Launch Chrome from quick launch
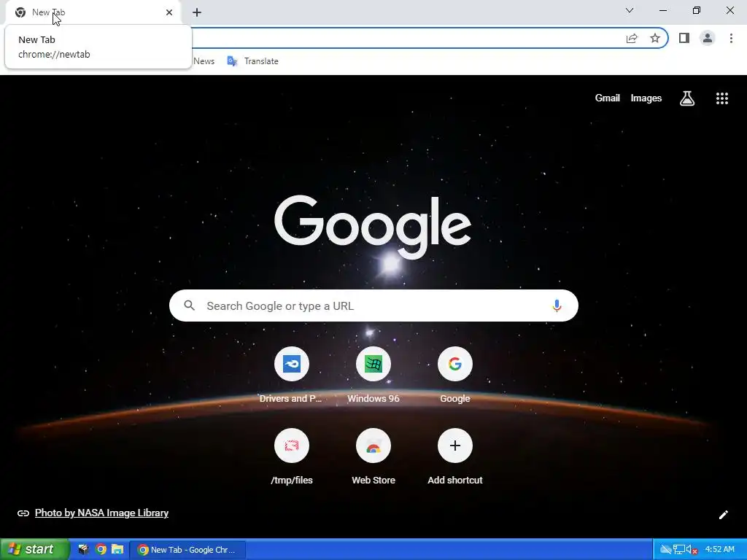This screenshot has width=747, height=560. [101, 549]
